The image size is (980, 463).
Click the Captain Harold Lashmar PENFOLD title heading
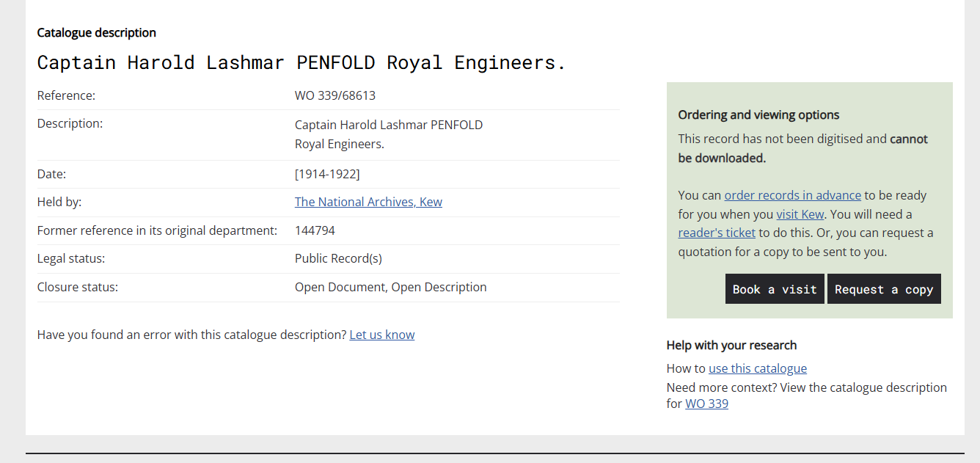[301, 62]
